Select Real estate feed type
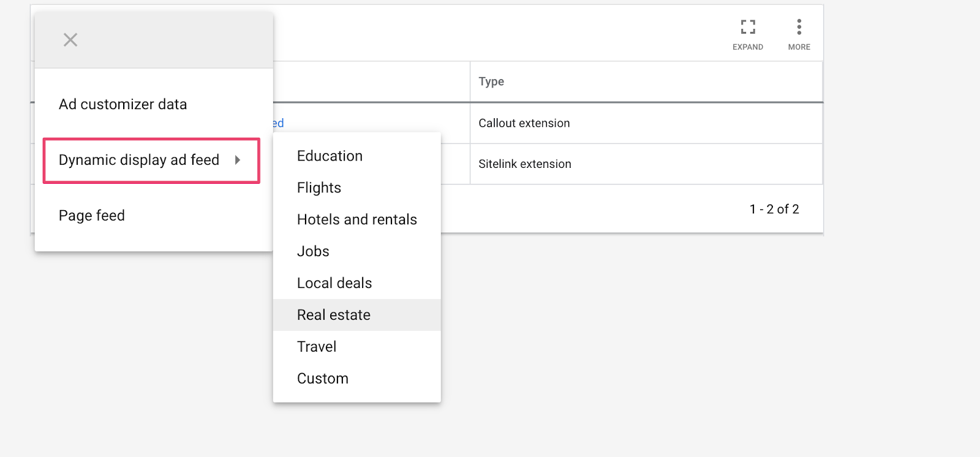The height and width of the screenshot is (457, 980). coord(334,315)
